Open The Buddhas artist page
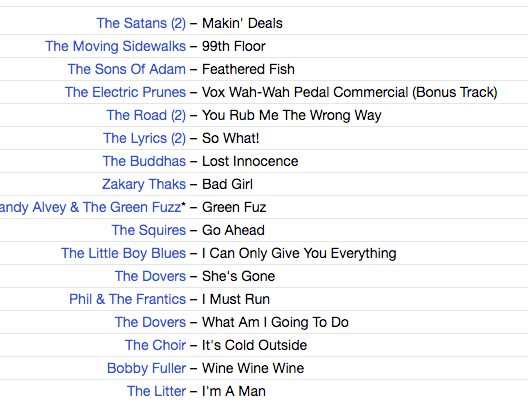 (144, 161)
